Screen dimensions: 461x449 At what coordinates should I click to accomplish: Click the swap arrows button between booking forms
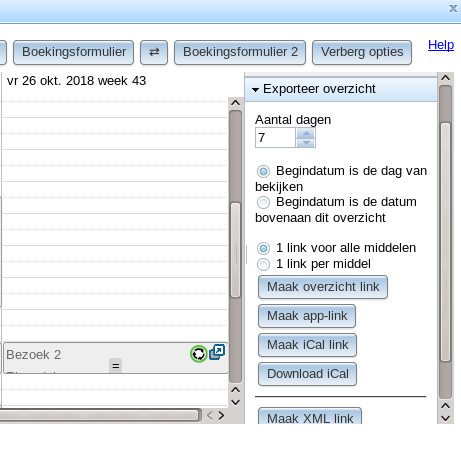click(154, 52)
